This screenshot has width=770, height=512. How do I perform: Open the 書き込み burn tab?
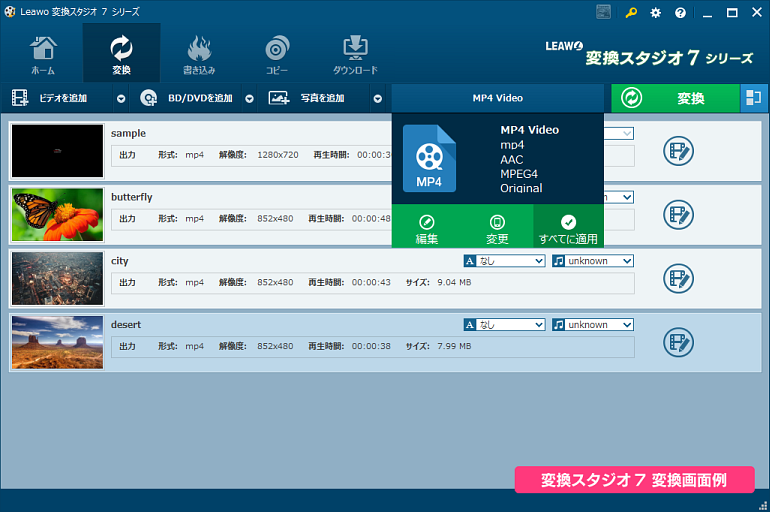[199, 55]
